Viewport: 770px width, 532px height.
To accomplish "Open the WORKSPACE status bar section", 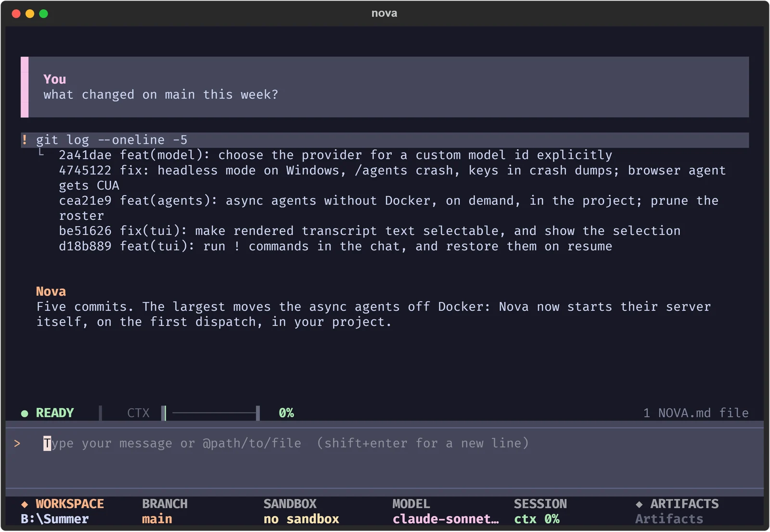I will pos(63,511).
